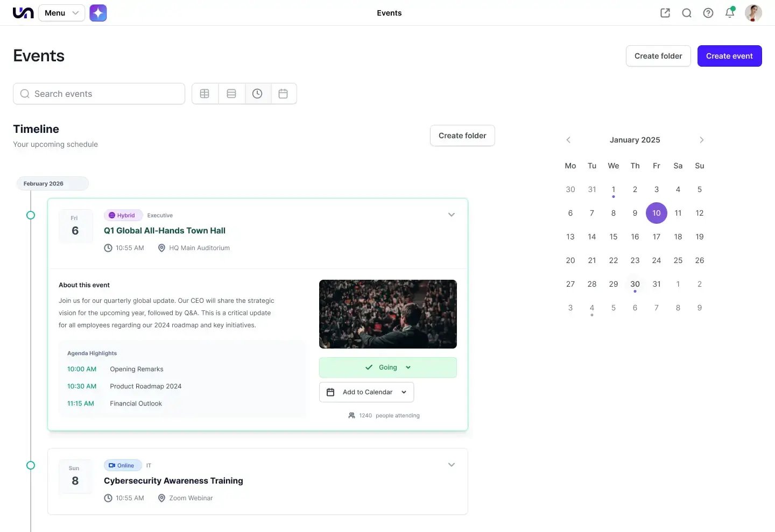Switch to list rows view icon

pos(231,94)
